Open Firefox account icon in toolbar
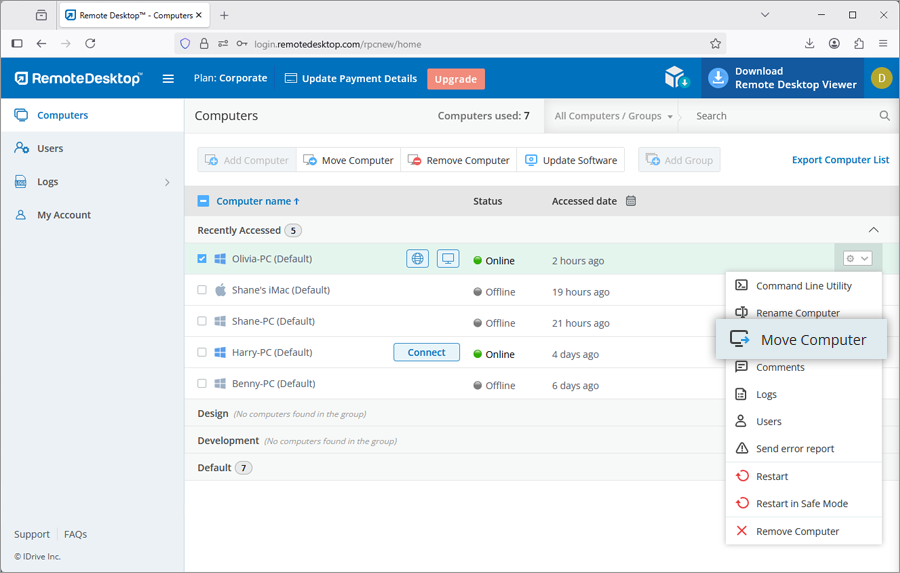Image resolution: width=900 pixels, height=573 pixels. [834, 44]
